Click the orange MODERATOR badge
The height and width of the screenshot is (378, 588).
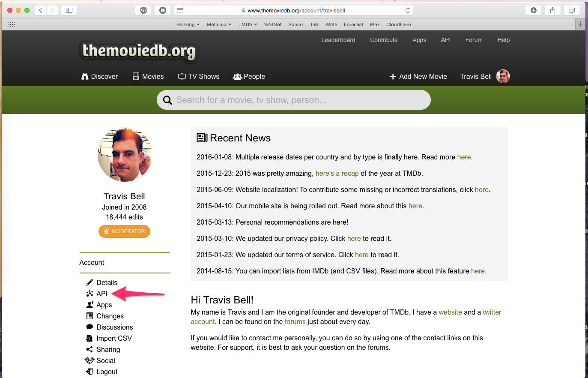tap(124, 231)
